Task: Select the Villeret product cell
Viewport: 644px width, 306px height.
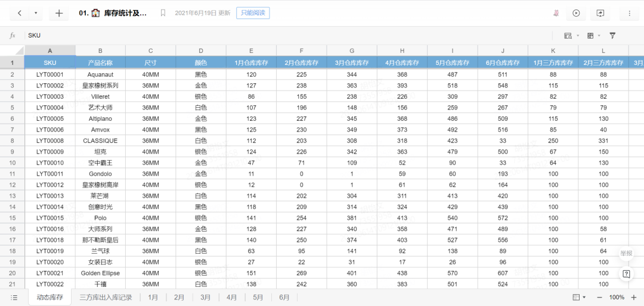Action: tap(100, 97)
